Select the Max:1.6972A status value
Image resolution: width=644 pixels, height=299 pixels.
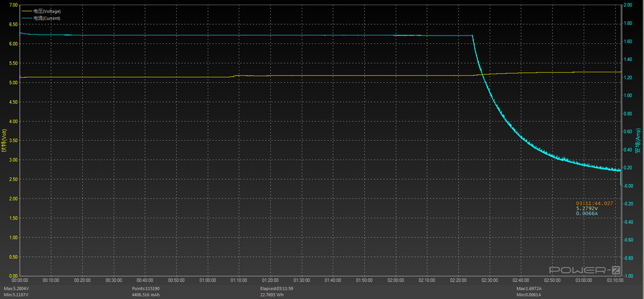click(530, 288)
